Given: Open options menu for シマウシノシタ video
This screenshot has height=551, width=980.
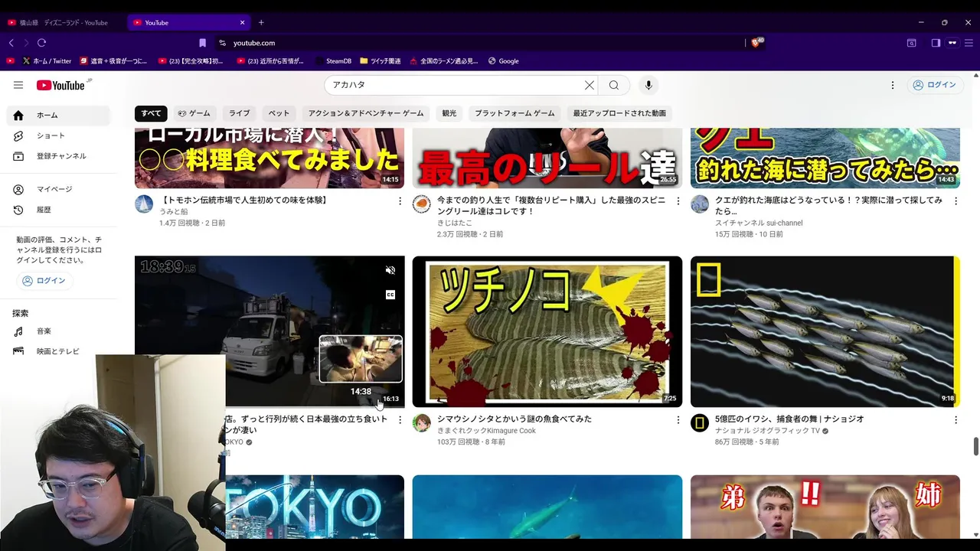Looking at the screenshot, I should [x=678, y=419].
